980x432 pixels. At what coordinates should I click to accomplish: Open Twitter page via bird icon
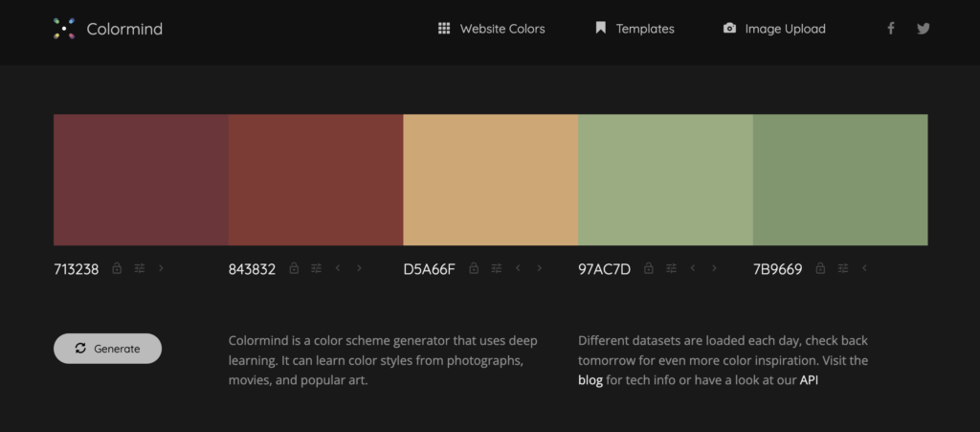(x=924, y=28)
